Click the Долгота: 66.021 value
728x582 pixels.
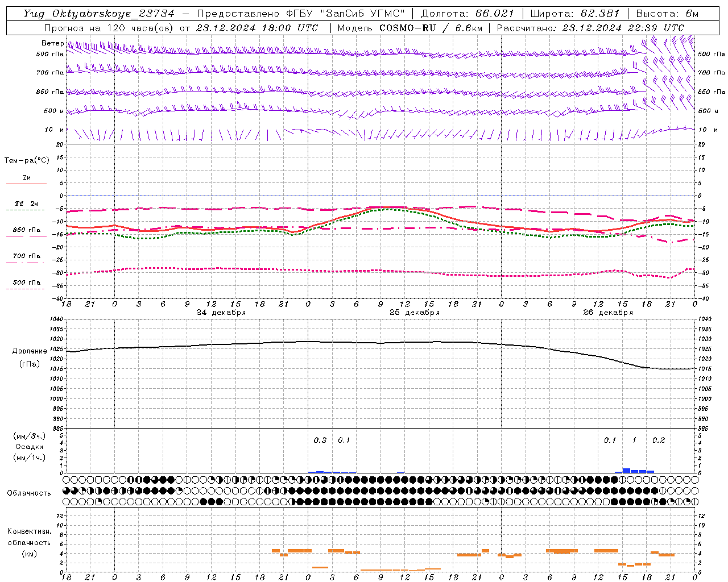468,14
